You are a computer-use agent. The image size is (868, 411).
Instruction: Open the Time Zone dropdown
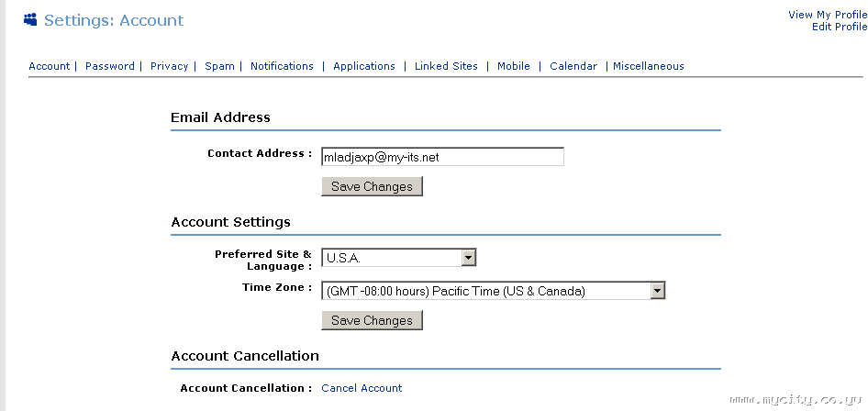[486, 291]
